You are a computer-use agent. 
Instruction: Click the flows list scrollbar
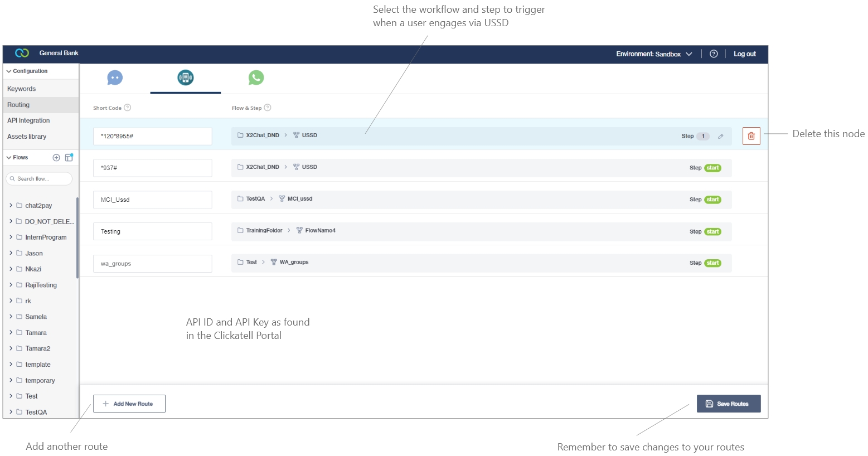tap(77, 237)
